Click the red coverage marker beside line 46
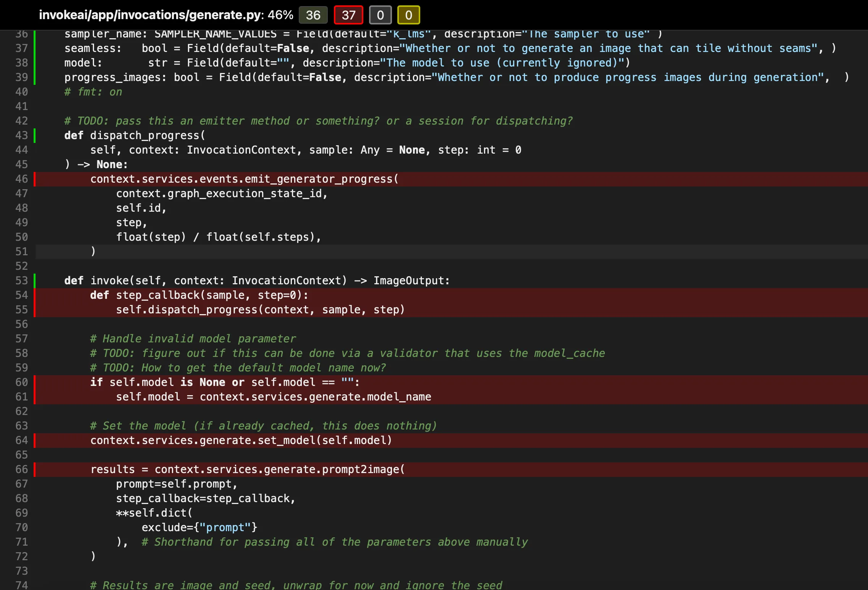This screenshot has height=590, width=868. click(35, 179)
